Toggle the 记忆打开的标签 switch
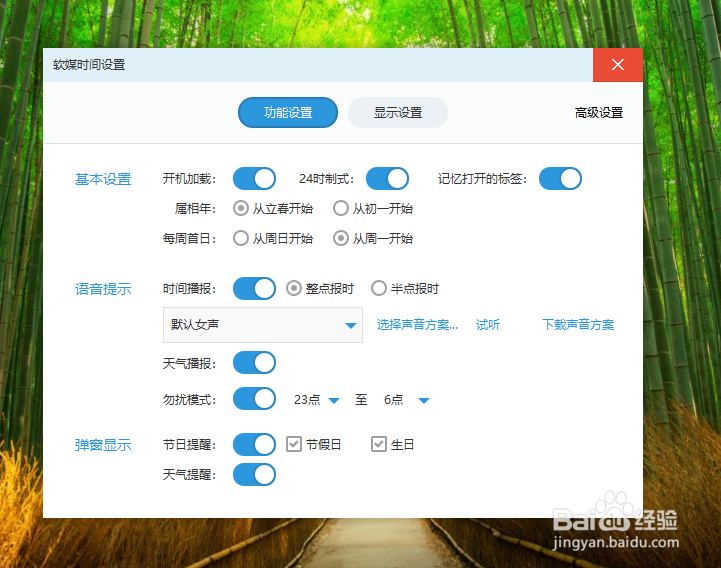The image size is (721, 568). [560, 178]
